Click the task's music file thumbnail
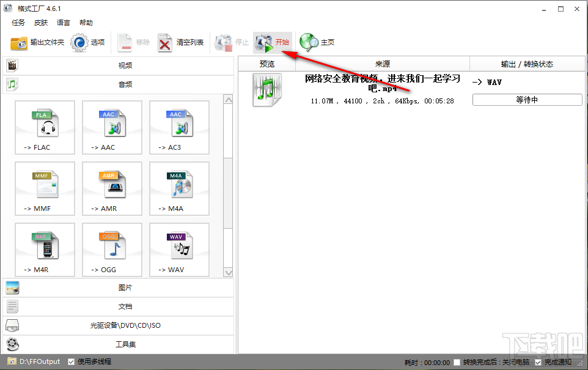Viewport: 588px width, 370px height. tap(266, 90)
